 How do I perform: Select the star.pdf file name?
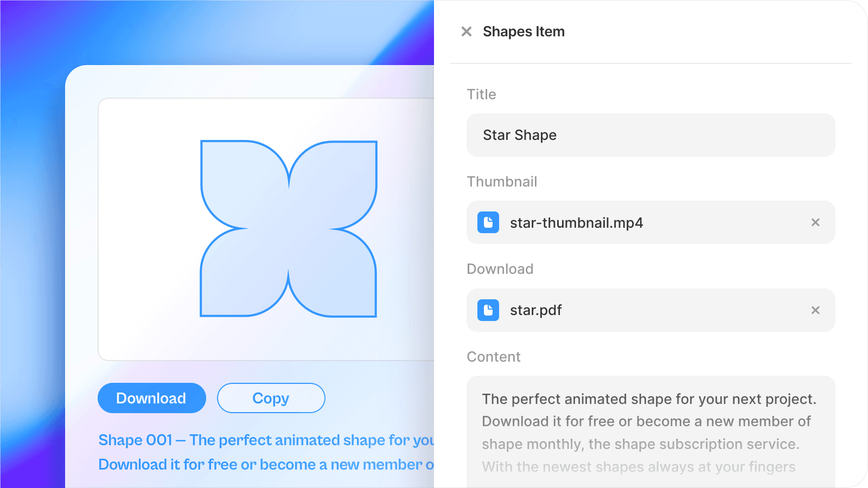[535, 310]
